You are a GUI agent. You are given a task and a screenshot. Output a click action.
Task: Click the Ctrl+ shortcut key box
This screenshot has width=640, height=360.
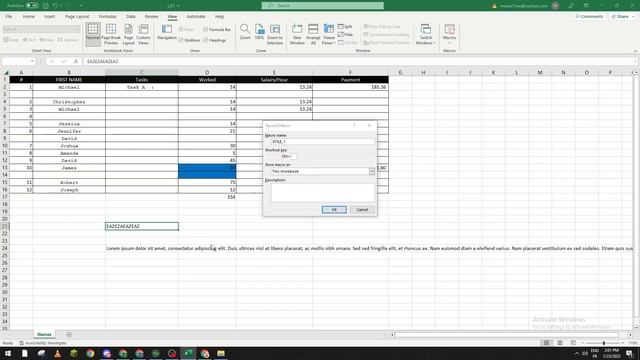point(294,156)
